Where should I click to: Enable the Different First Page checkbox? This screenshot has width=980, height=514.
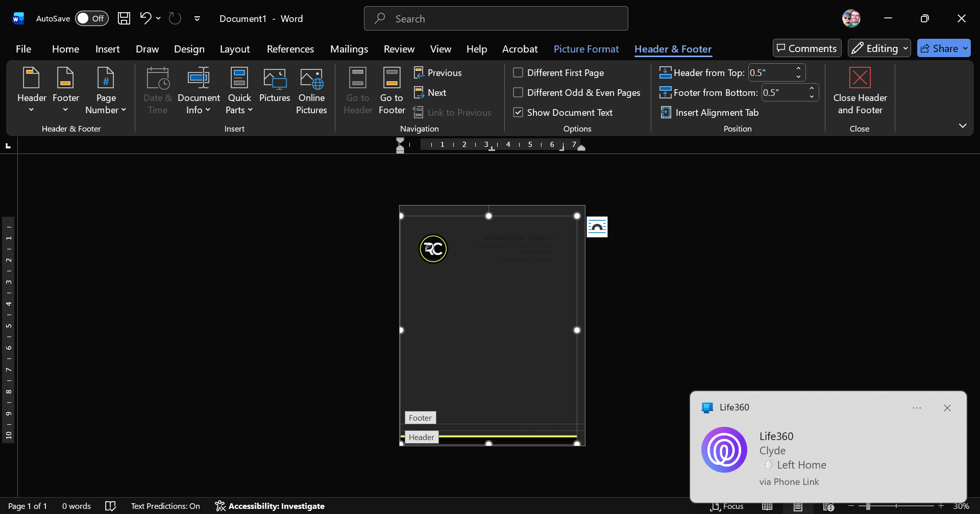coord(518,72)
